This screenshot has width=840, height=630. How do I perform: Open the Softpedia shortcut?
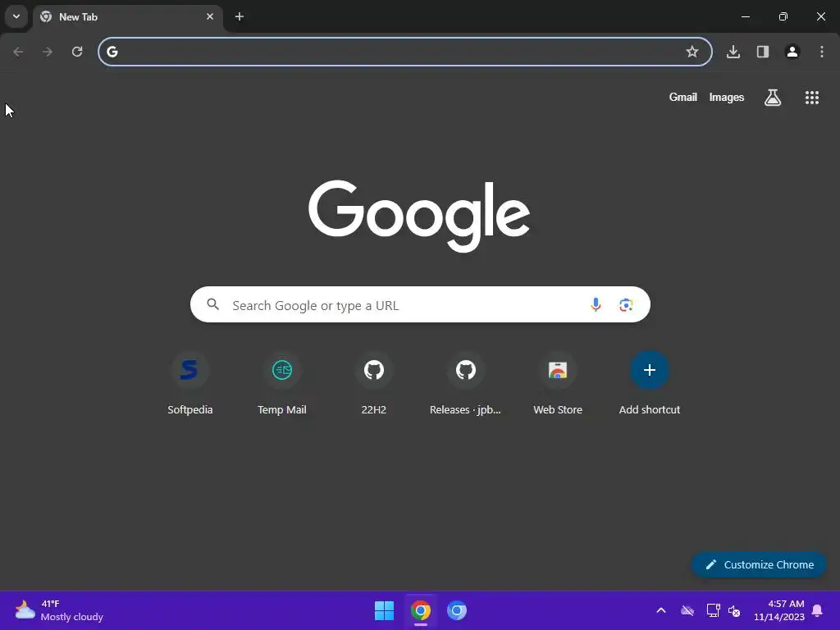click(x=189, y=384)
